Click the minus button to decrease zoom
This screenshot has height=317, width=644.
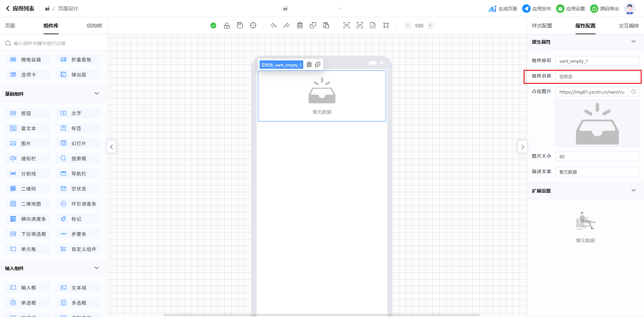coord(408,25)
